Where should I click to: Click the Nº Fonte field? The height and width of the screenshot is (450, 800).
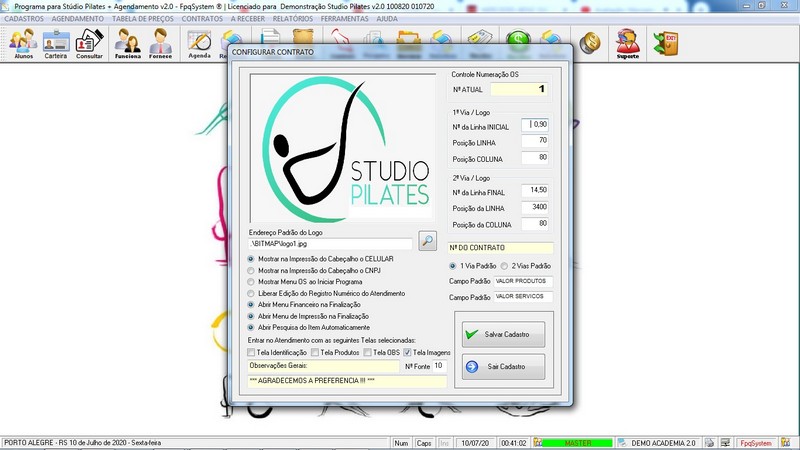(439, 366)
